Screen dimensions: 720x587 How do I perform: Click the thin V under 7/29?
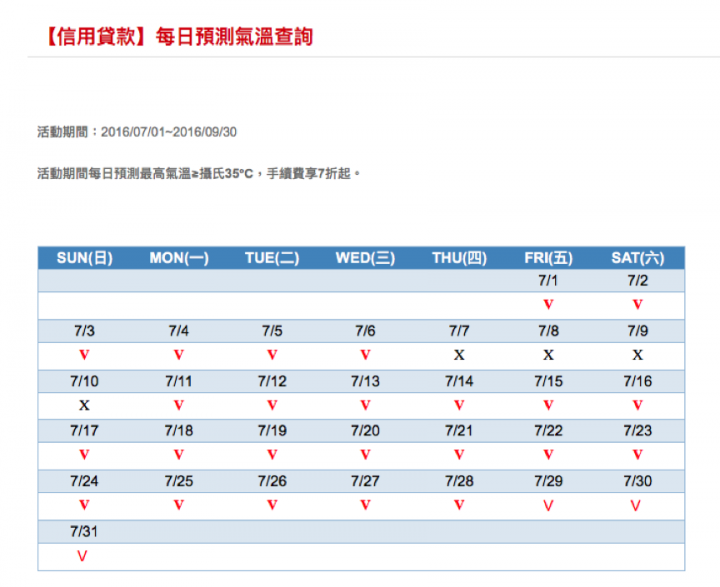coord(549,506)
